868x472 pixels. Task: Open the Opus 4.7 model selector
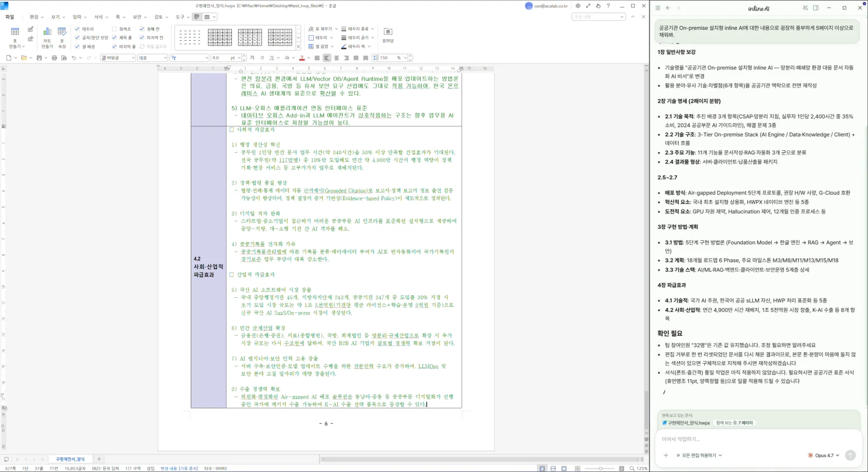click(x=824, y=455)
